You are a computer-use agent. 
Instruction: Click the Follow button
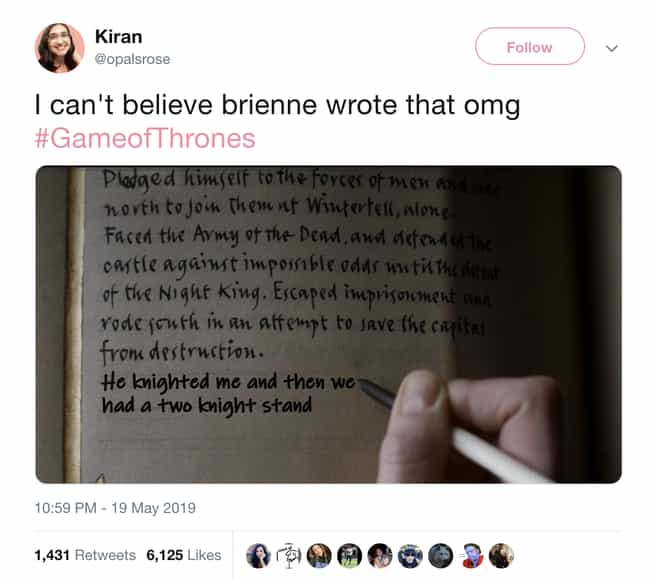[x=529, y=46]
